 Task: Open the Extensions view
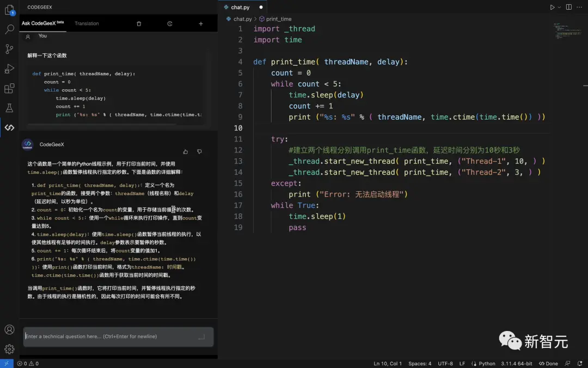[x=9, y=89]
